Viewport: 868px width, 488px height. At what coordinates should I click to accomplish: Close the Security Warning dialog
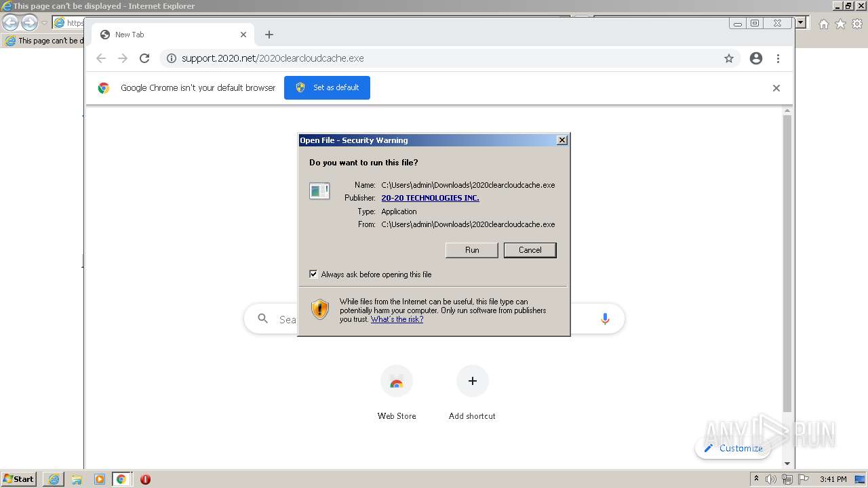(561, 140)
